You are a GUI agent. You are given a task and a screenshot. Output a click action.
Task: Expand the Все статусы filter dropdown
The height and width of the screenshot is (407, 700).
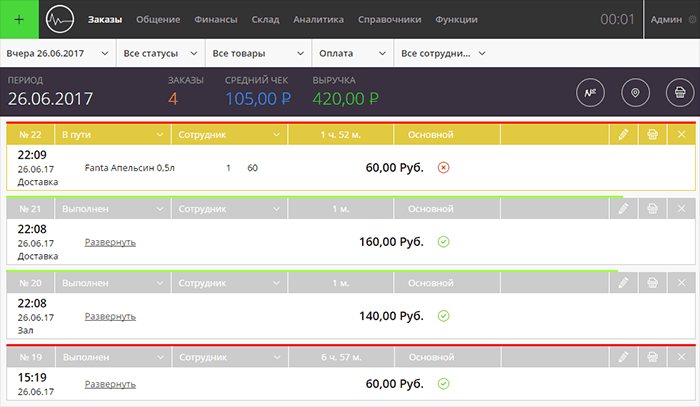point(159,53)
